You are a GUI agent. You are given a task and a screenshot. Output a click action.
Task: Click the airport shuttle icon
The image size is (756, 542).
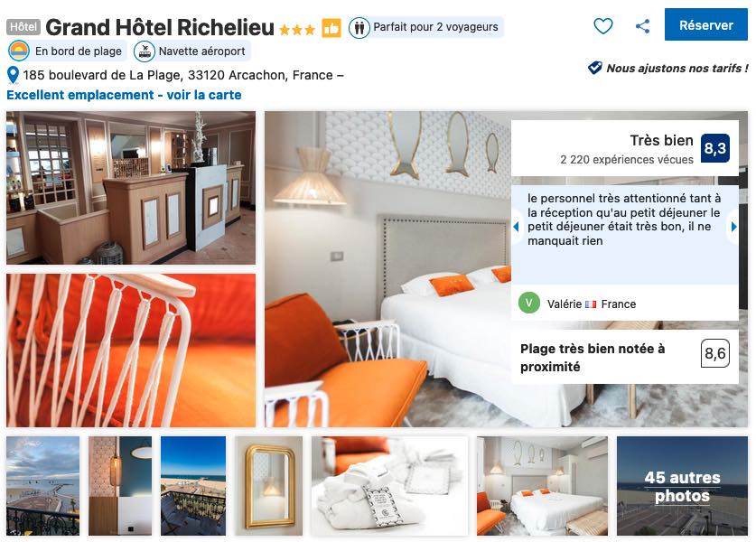tap(145, 51)
